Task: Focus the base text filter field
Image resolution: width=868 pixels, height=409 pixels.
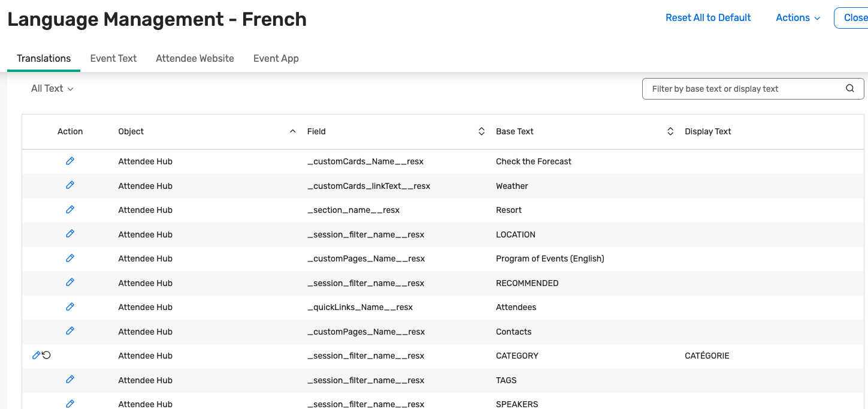Action: (x=743, y=89)
